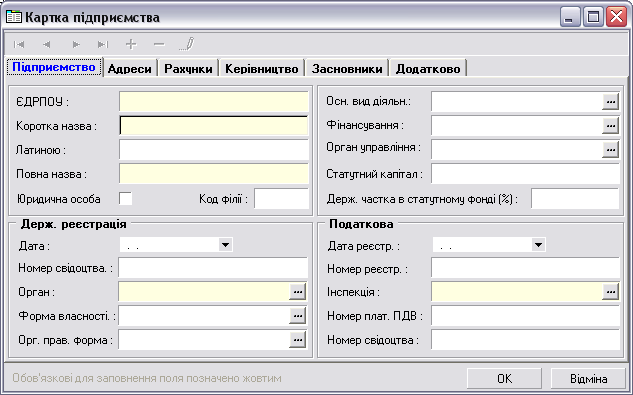Expand Податкова Дата реєстр. dropdown

click(x=538, y=245)
